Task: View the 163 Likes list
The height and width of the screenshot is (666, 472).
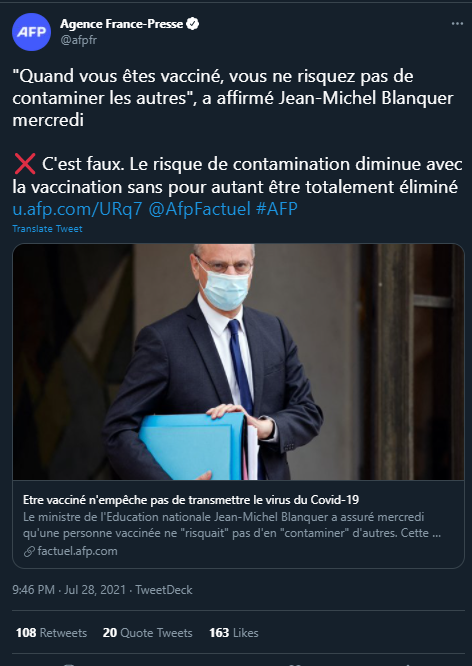Action: point(234,633)
